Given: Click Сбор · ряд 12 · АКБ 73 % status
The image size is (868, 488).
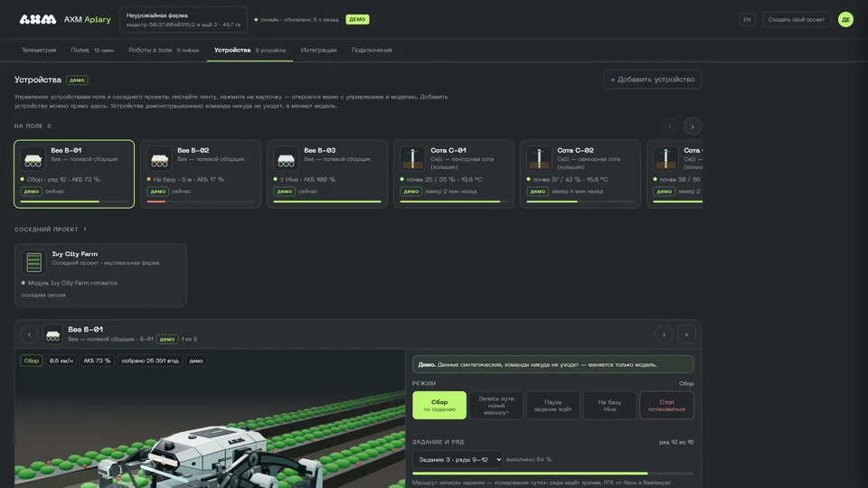Looking at the screenshot, I should click(x=63, y=179).
